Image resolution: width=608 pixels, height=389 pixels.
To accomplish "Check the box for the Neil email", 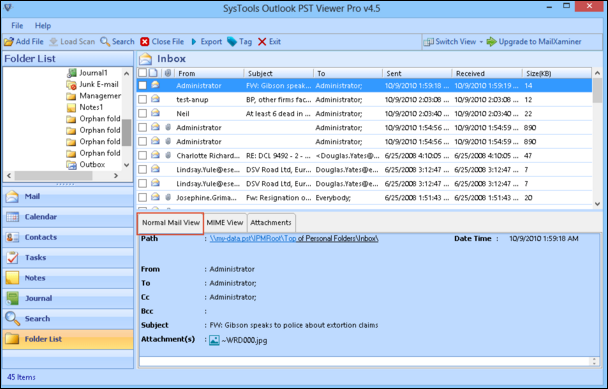I will point(143,114).
